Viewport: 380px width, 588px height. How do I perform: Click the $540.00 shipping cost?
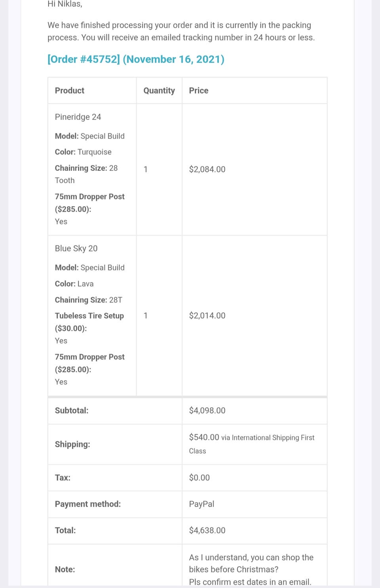point(204,437)
